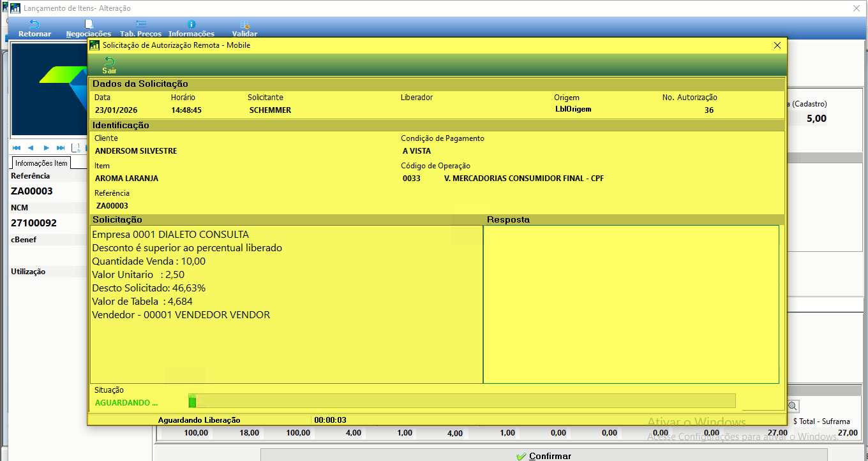Click the NCM value 27100092
The width and height of the screenshot is (868, 461).
[34, 223]
